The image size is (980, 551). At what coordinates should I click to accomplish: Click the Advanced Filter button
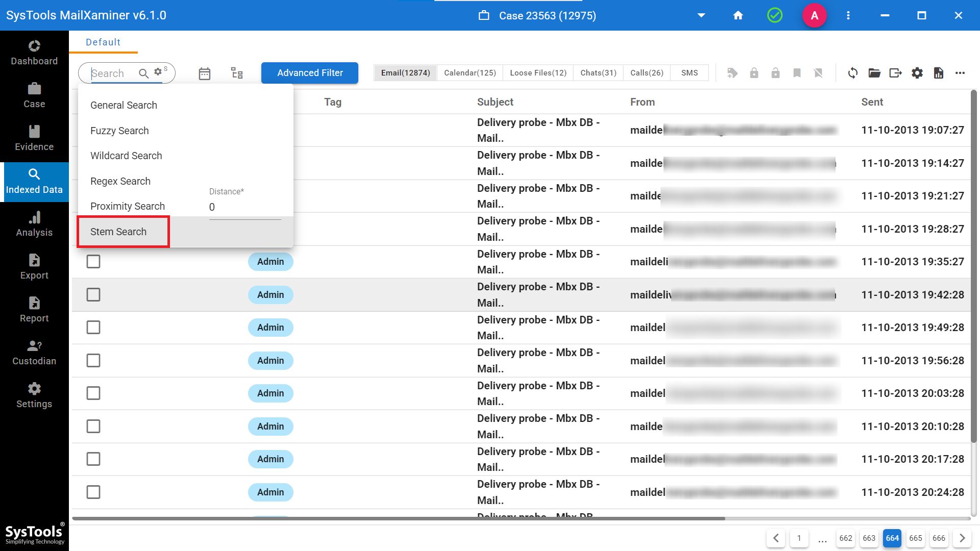(x=310, y=73)
